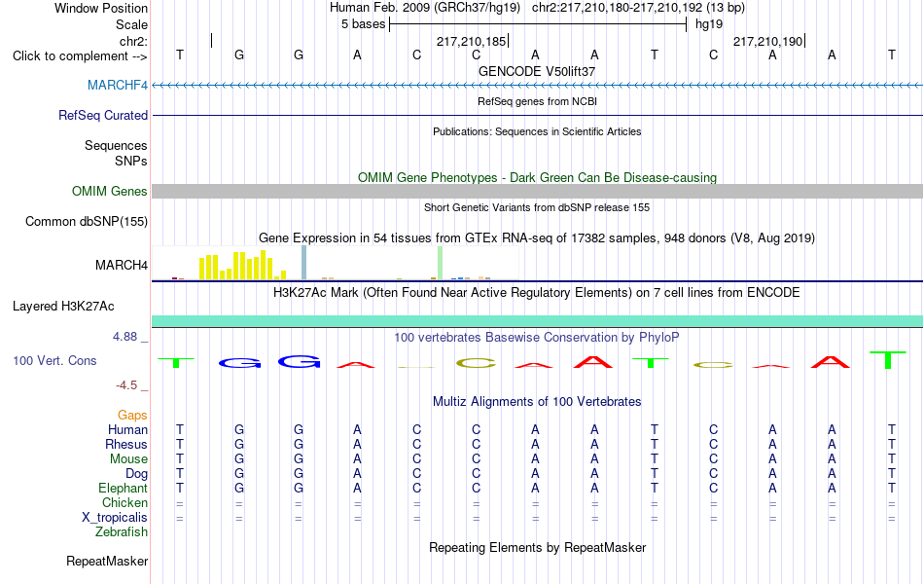Screen dimensions: 924x584
Task: Click 'Publications: Sequences in Scientific Articles' title
Action: point(537,131)
